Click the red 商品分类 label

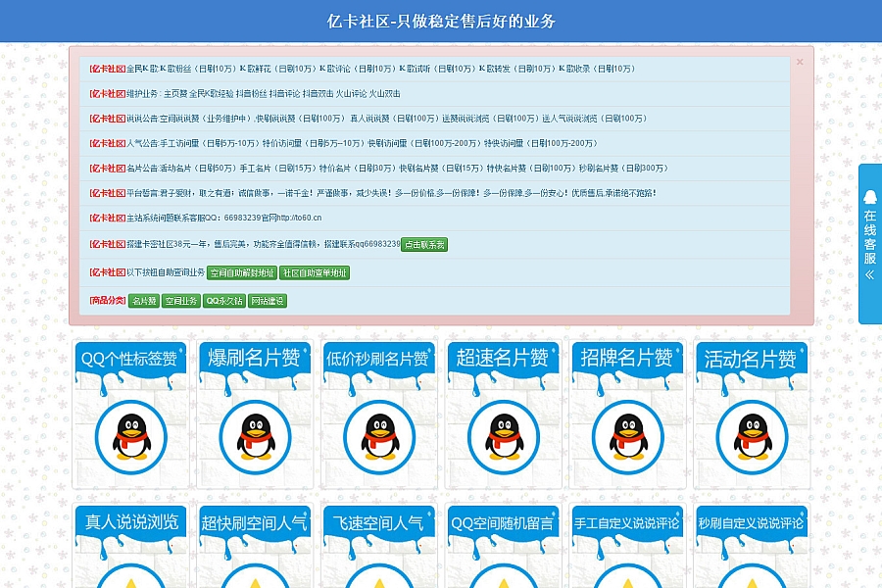click(x=108, y=301)
